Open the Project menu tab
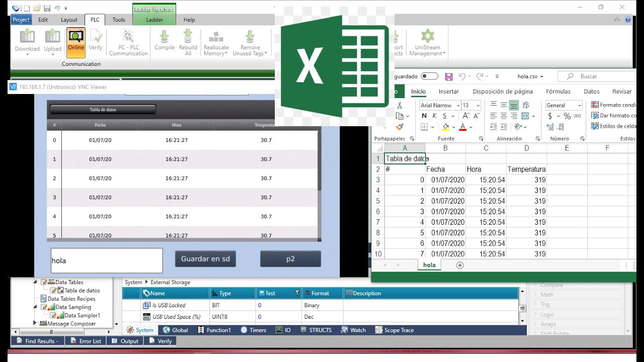The image size is (644, 362). (x=21, y=20)
